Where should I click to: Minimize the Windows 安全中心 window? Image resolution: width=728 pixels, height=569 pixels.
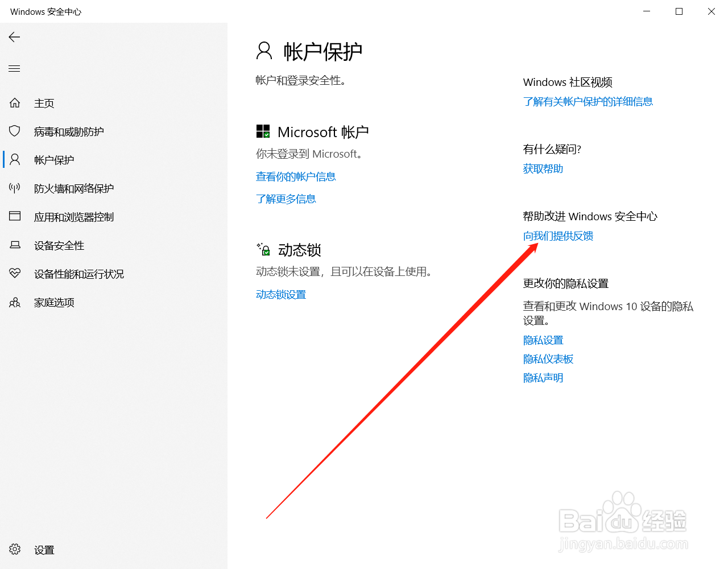click(647, 11)
